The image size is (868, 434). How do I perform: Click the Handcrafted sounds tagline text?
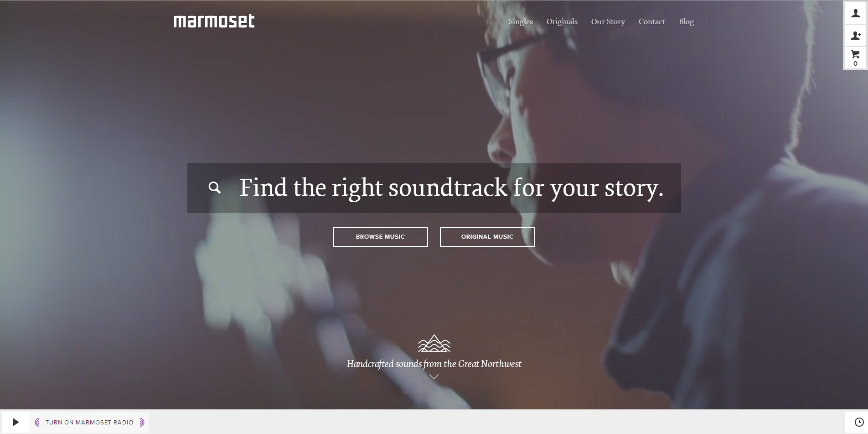tap(434, 364)
